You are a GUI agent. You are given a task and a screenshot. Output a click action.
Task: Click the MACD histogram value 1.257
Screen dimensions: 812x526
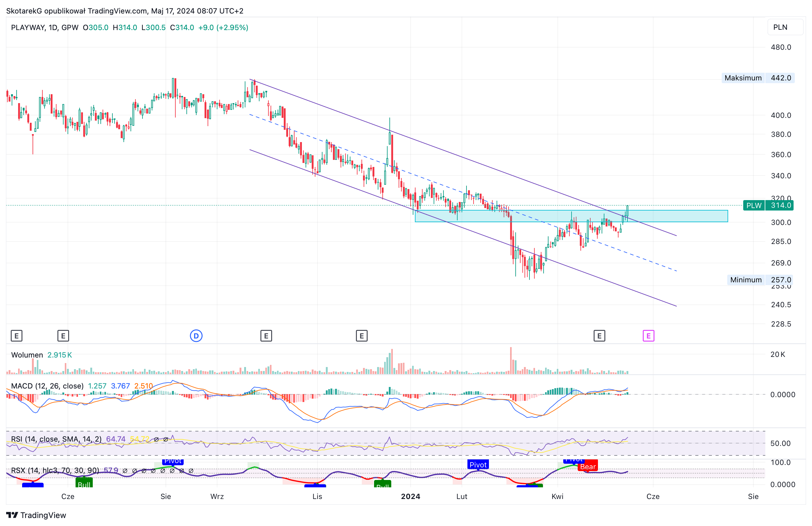point(97,386)
